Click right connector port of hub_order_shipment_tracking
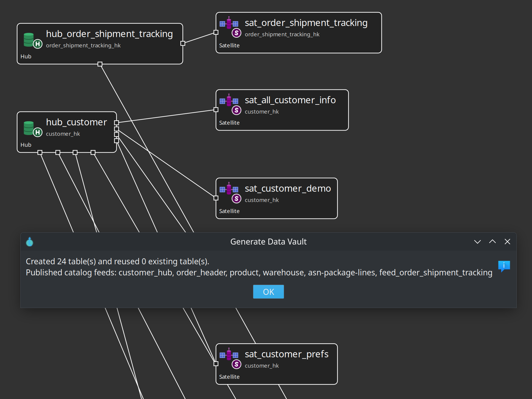 (x=183, y=43)
